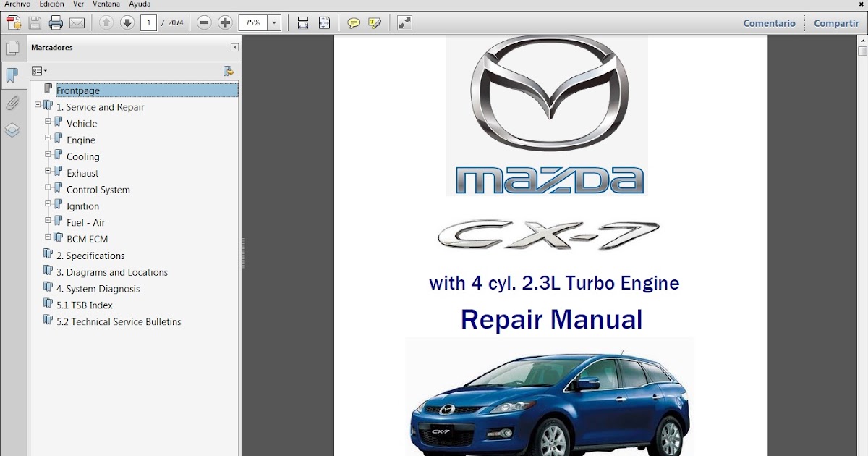Screen dimensions: 868x456
Task: Select the text highlight tool
Action: click(373, 22)
